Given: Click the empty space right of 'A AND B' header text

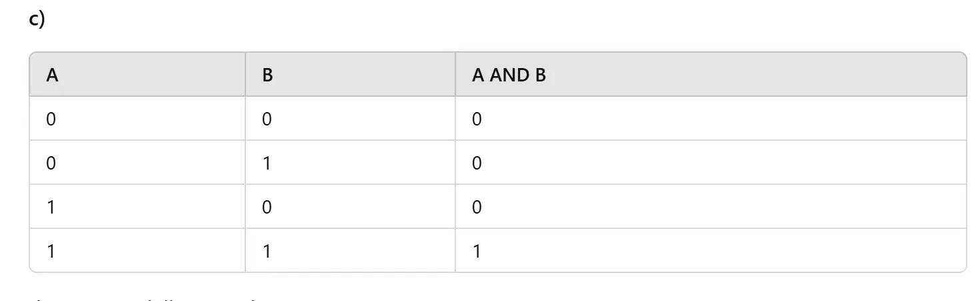Looking at the screenshot, I should (x=753, y=75).
